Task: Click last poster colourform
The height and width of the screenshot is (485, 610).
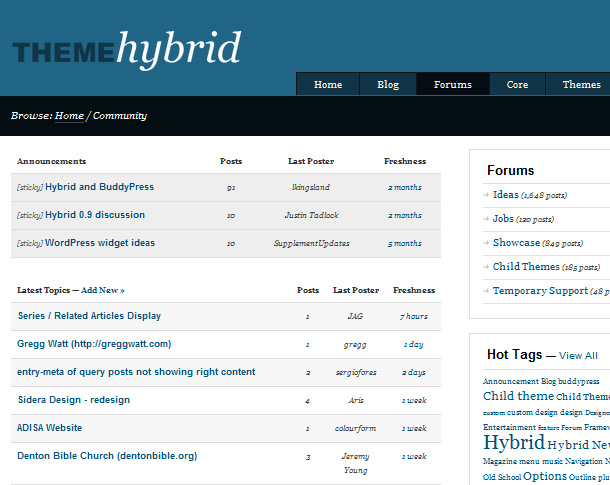Action: tap(355, 428)
